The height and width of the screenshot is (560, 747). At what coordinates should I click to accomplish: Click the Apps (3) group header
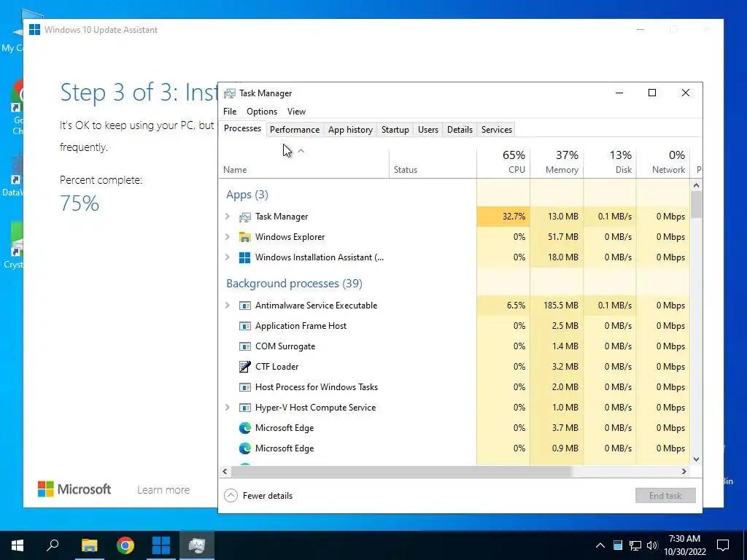coord(247,195)
